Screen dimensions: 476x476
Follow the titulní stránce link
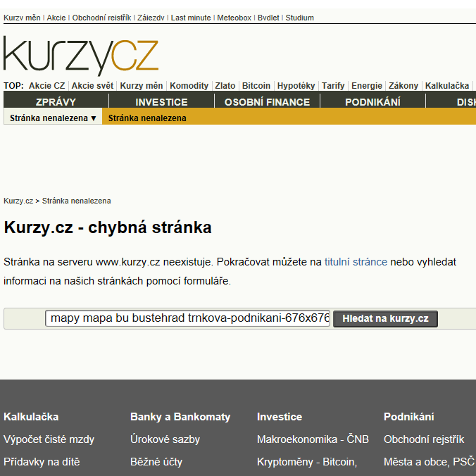pyautogui.click(x=356, y=262)
